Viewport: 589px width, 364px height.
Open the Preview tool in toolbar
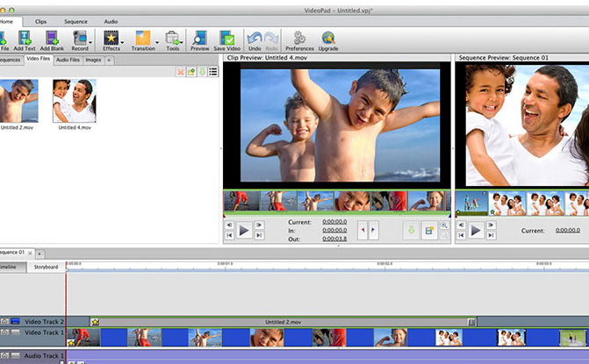click(x=199, y=38)
